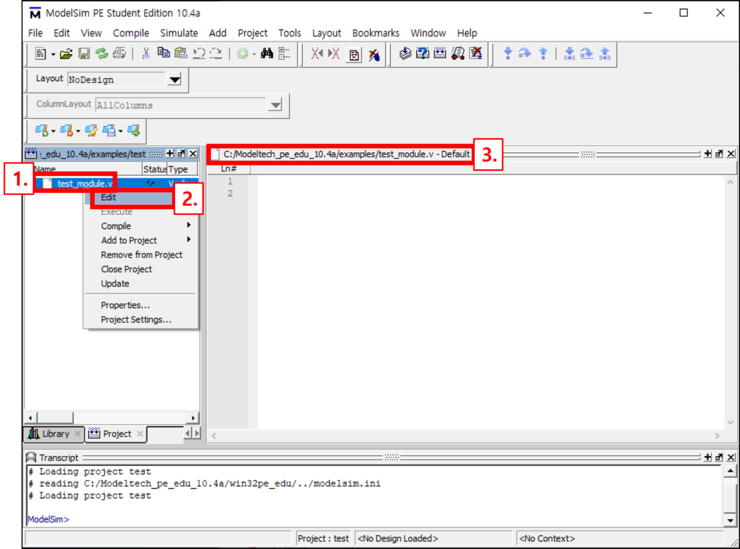Cut with the scissors icon

(x=146, y=54)
